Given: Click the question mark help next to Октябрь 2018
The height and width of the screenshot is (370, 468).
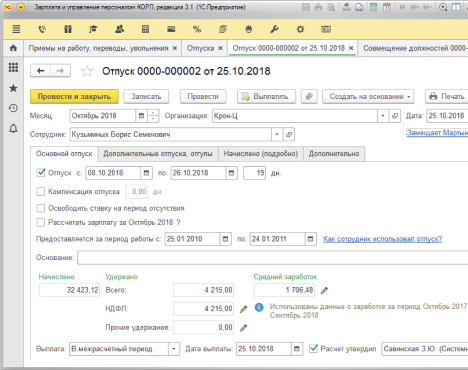Looking at the screenshot, I should [178, 222].
